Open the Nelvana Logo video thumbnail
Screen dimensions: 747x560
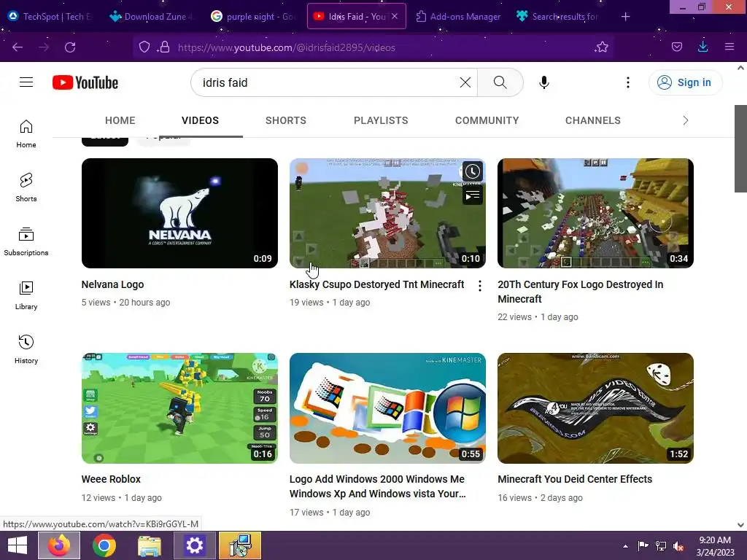tap(179, 213)
